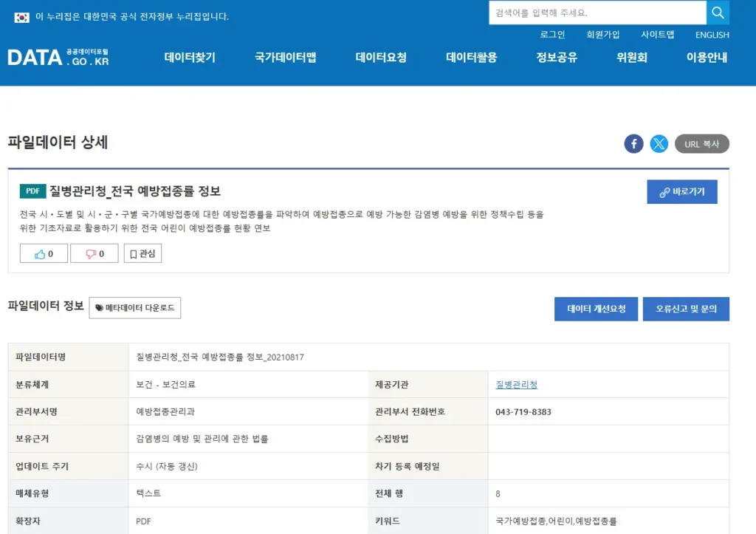The image size is (756, 534).
Task: Open 국가데이터맵 menu
Action: point(286,58)
